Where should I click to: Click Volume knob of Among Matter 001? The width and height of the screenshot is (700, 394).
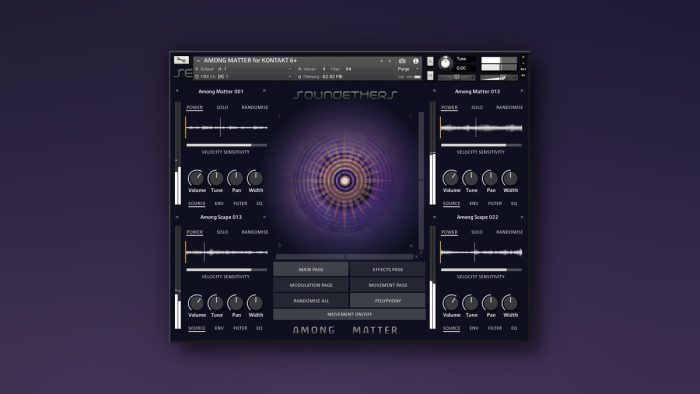[196, 178]
